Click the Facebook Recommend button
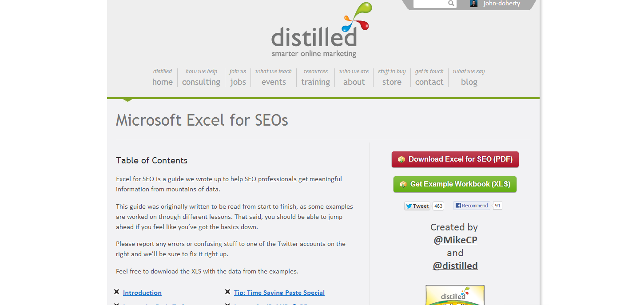644x305 pixels. click(x=471, y=206)
